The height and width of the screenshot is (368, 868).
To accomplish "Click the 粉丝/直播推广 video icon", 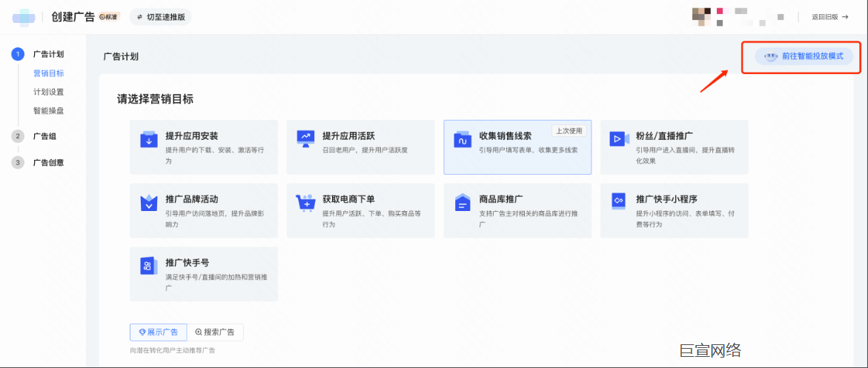I will tap(619, 138).
